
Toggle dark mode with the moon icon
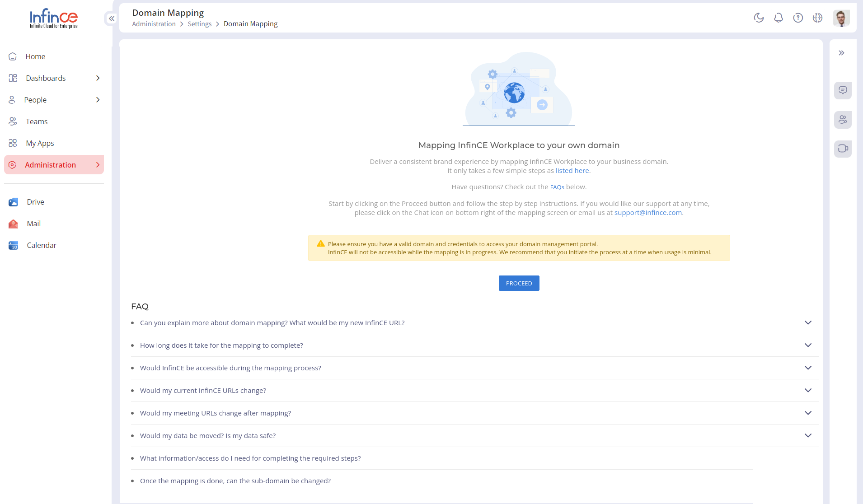point(759,18)
